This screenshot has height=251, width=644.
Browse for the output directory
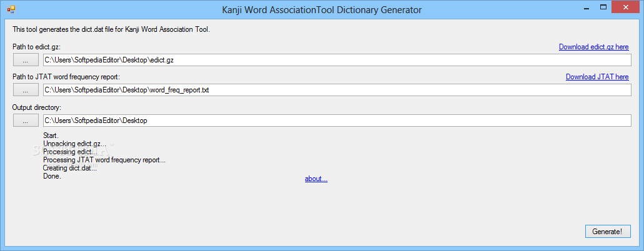coord(26,121)
